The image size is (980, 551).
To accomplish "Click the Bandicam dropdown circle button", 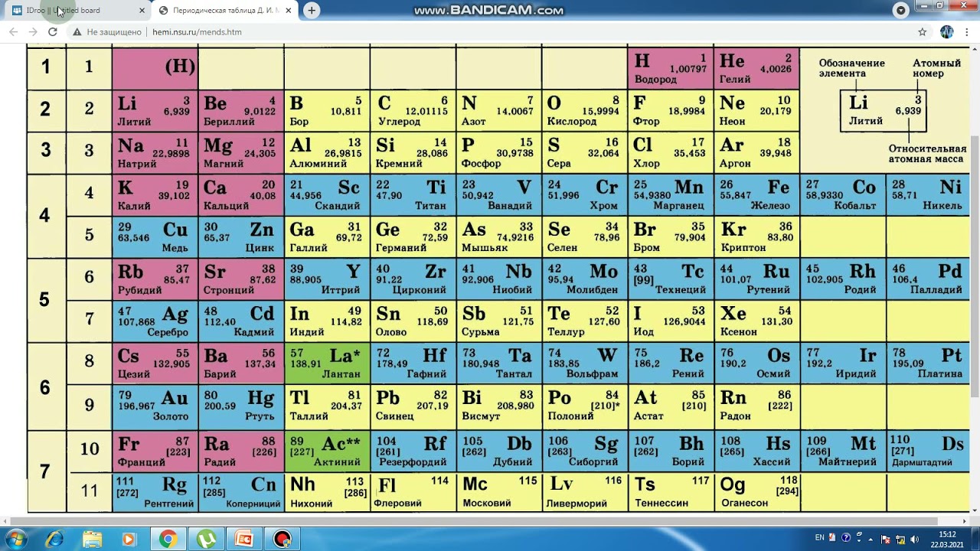I will click(901, 11).
